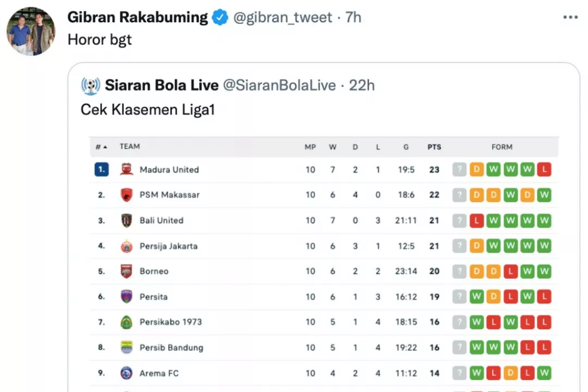Open the three-dot more options menu
Image resolution: width=588 pixels, height=392 pixels.
(571, 17)
